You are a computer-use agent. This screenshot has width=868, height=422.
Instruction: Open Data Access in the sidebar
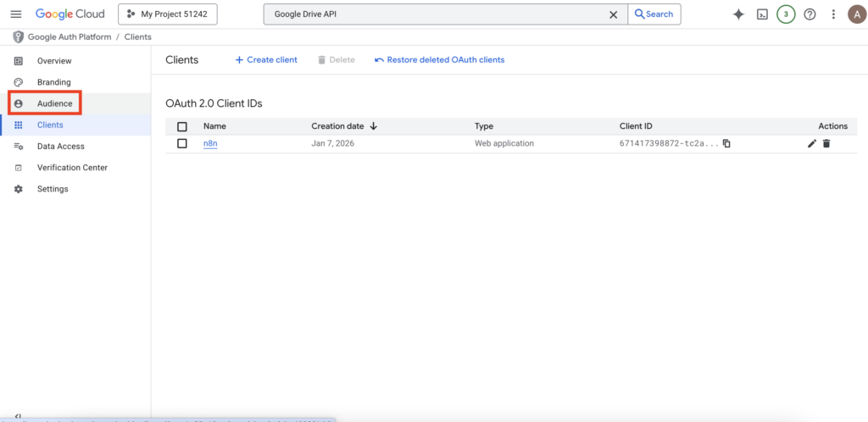point(60,147)
